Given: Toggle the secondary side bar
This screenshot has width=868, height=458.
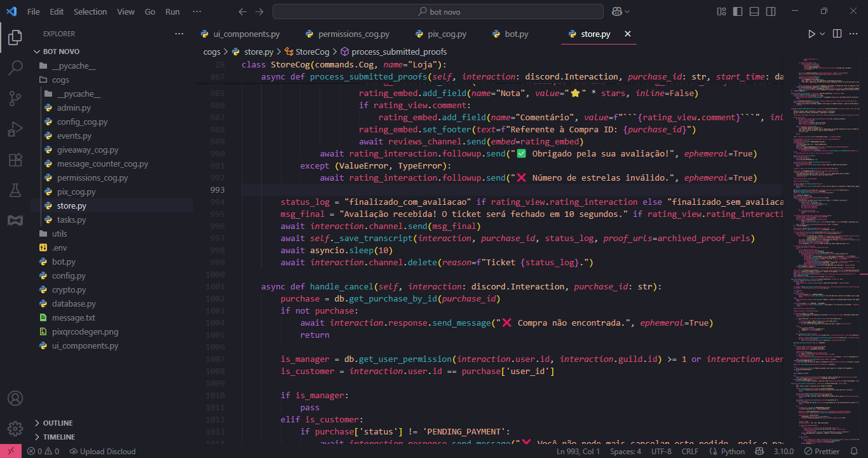Looking at the screenshot, I should click(x=771, y=11).
